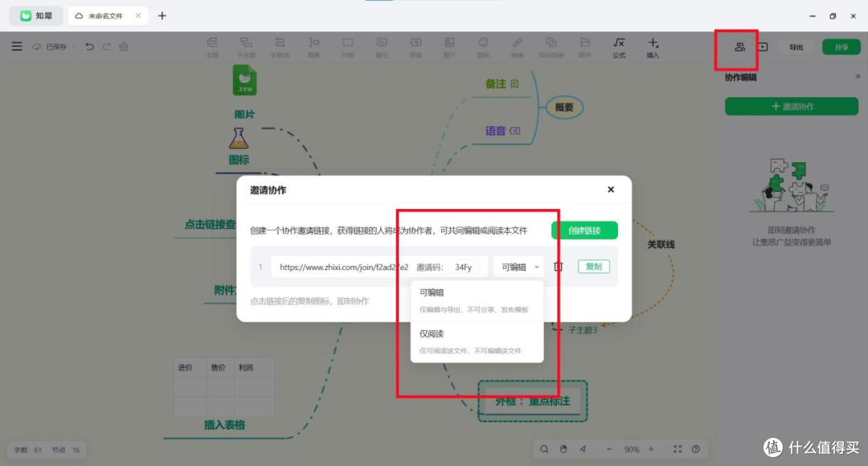Viewport: 868px width, 466px height.
Task: Select the 双向链接 bidirectional link tool
Action: click(551, 47)
